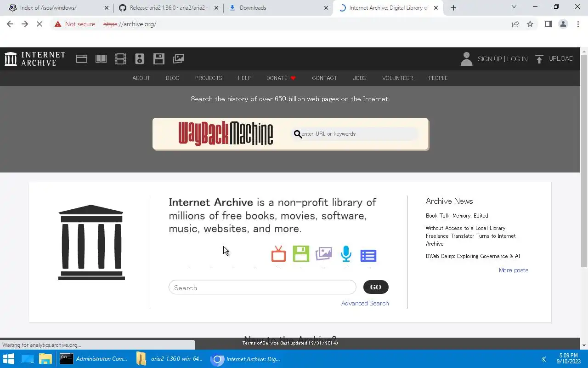Viewport: 588px width, 368px height.
Task: Open the JOBS menu item
Action: pyautogui.click(x=360, y=78)
